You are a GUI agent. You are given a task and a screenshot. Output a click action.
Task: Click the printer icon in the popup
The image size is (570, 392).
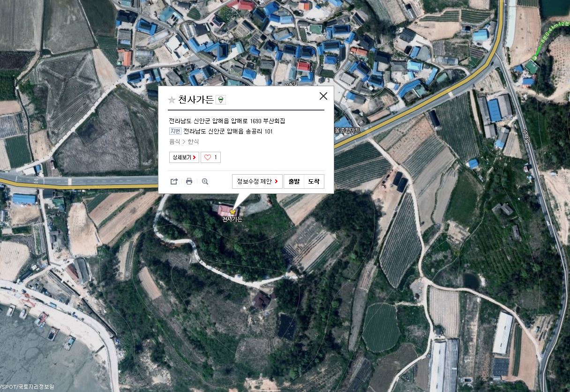[189, 181]
